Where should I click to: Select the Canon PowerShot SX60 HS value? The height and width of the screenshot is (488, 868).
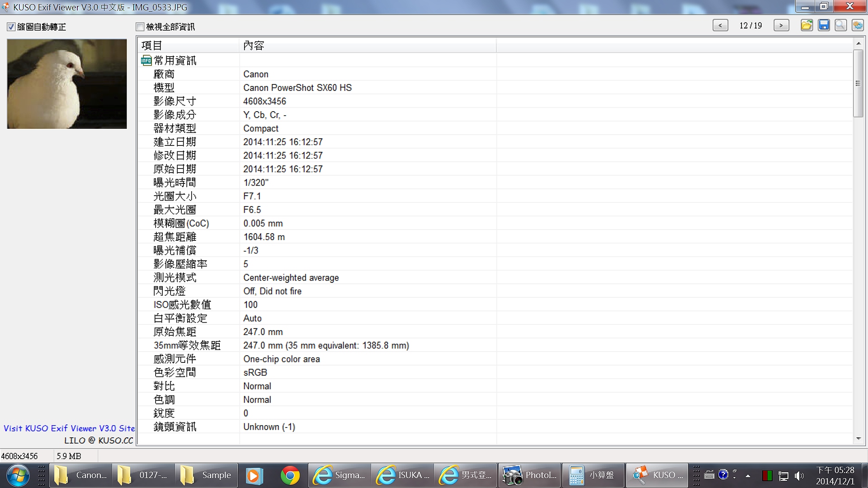(x=297, y=88)
